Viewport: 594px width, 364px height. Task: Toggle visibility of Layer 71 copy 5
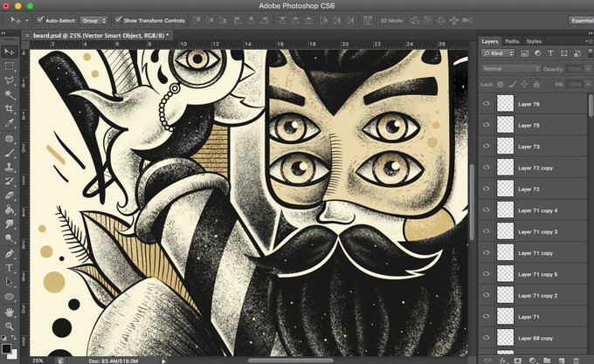(x=487, y=273)
